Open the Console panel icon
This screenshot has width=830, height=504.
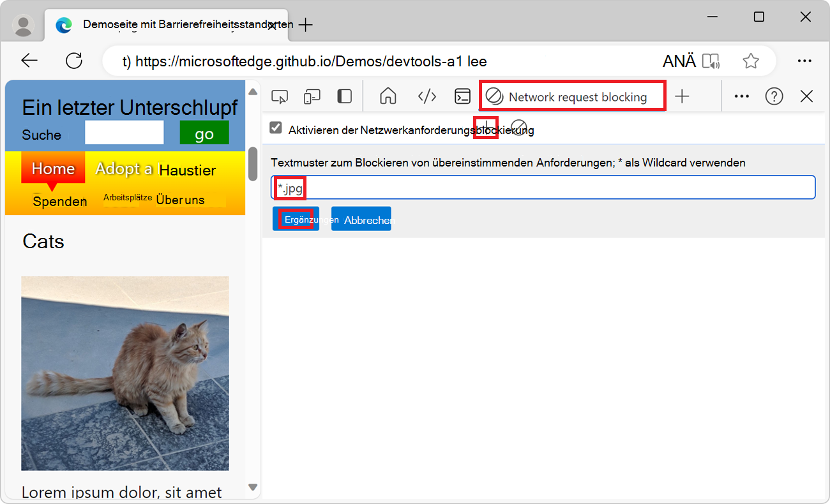tap(463, 96)
